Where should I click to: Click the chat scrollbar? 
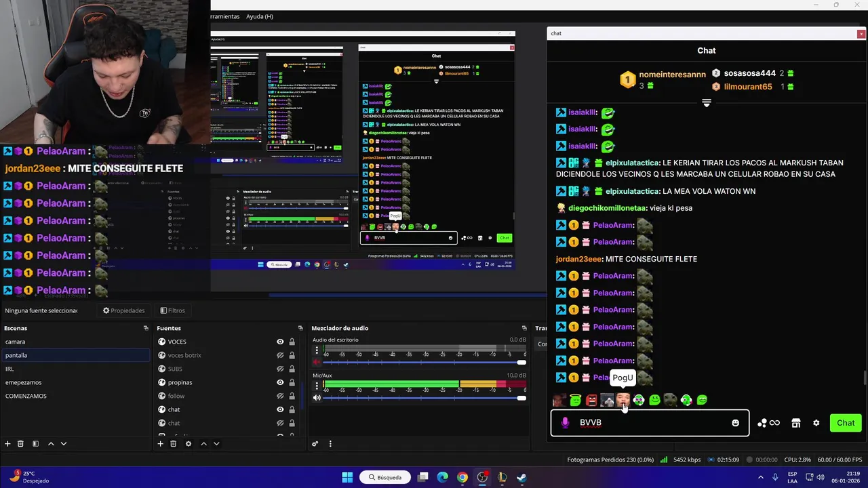pos(864,378)
